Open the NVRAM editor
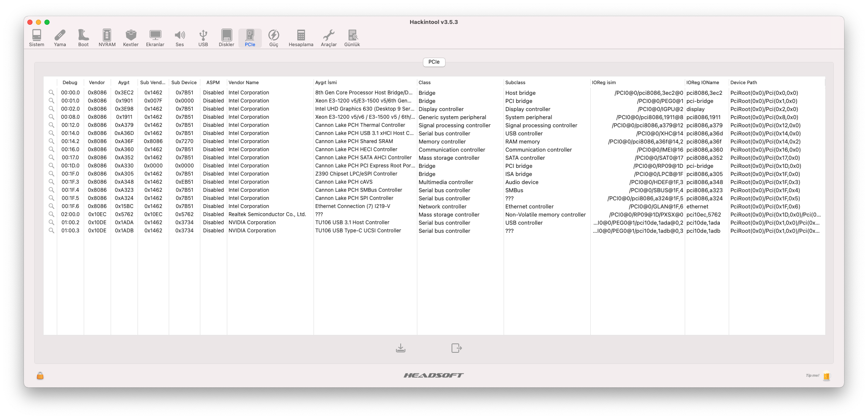 (x=106, y=38)
